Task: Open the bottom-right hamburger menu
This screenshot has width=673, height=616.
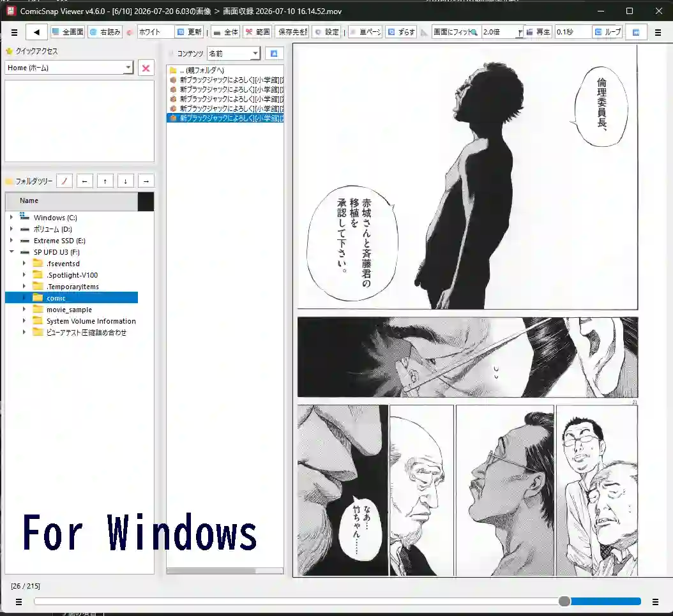Action: coord(655,602)
